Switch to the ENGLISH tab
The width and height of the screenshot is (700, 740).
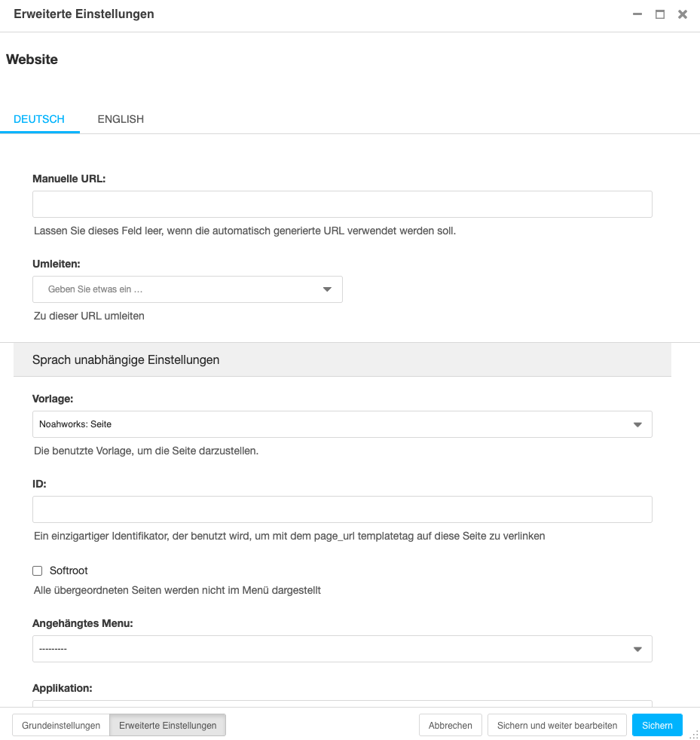pyautogui.click(x=120, y=119)
